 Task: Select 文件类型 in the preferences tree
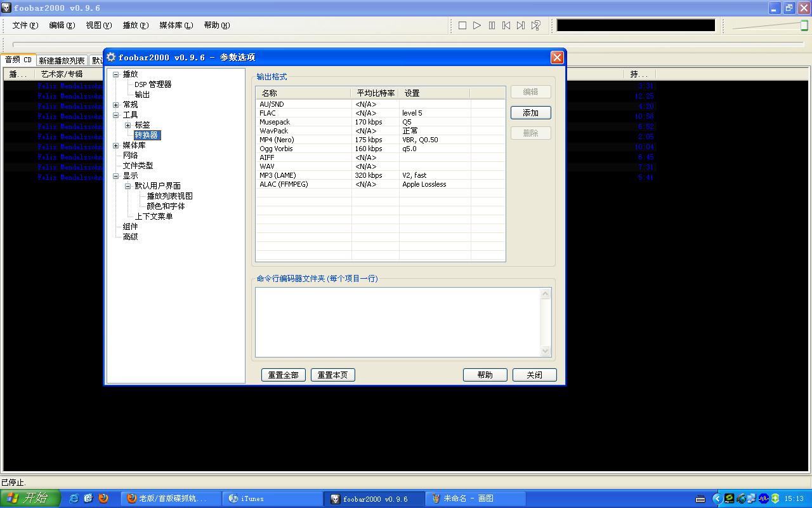(x=138, y=166)
